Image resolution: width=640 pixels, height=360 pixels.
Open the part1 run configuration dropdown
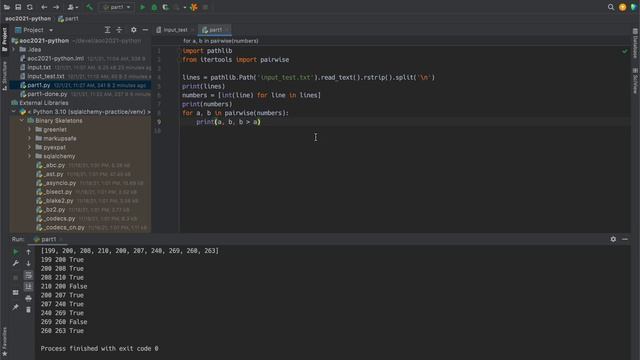tap(117, 7)
